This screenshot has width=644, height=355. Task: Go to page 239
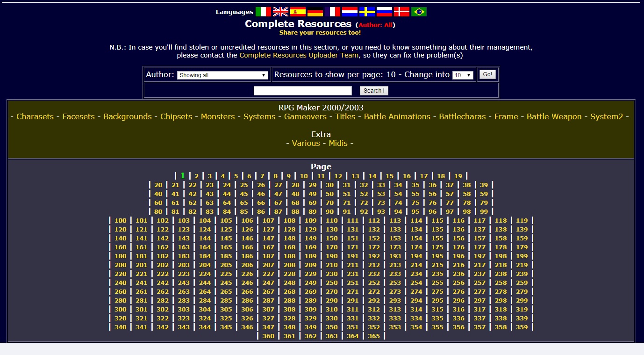[522, 274]
